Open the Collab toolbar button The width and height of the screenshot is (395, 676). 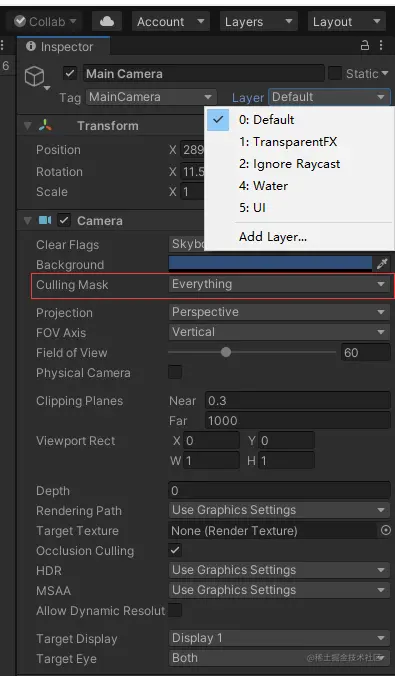(45, 21)
